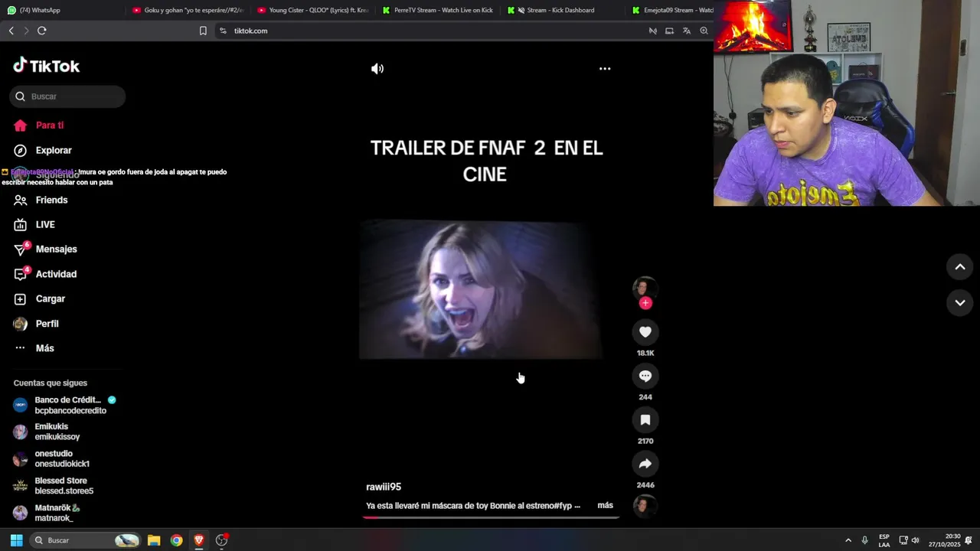Like the video with the heart icon
Image resolution: width=980 pixels, height=551 pixels.
645,332
